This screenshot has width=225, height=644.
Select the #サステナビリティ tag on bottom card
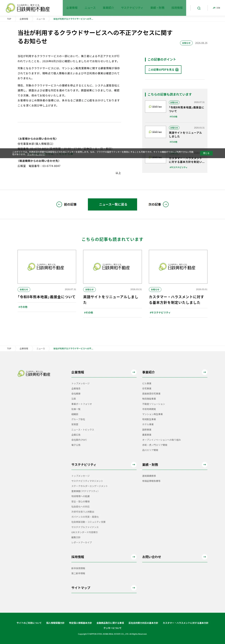click(160, 313)
